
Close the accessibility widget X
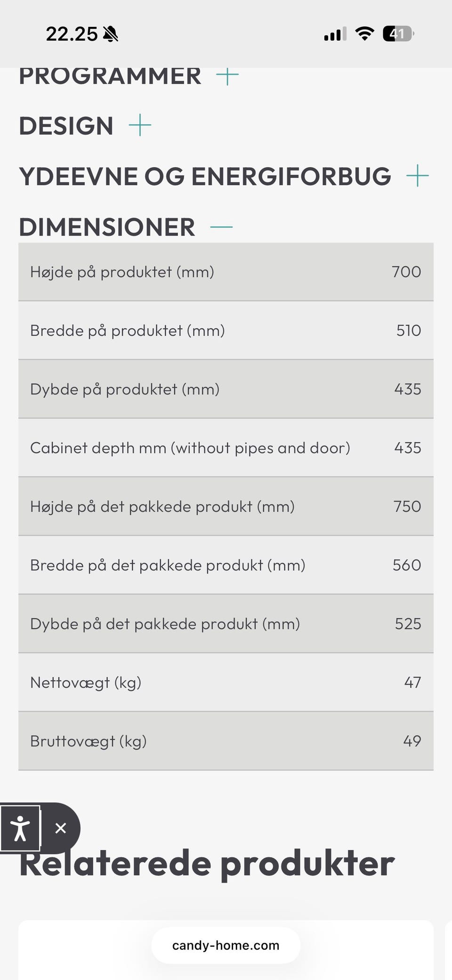(x=61, y=828)
